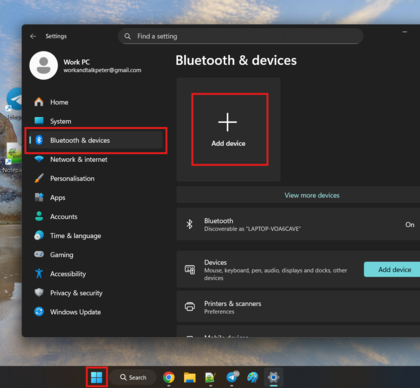The height and width of the screenshot is (388, 420).
Task: Click the Find a setting search box
Action: pyautogui.click(x=241, y=36)
